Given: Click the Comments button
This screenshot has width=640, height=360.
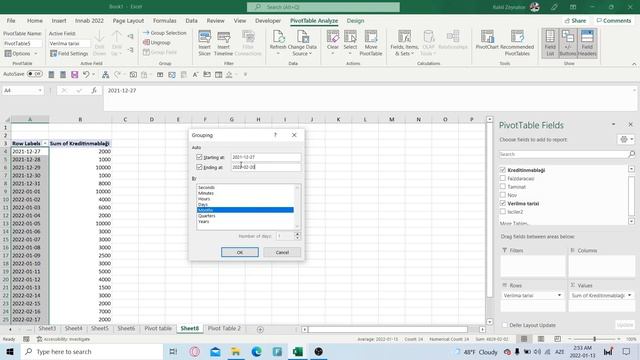Looking at the screenshot, I should click(614, 20).
